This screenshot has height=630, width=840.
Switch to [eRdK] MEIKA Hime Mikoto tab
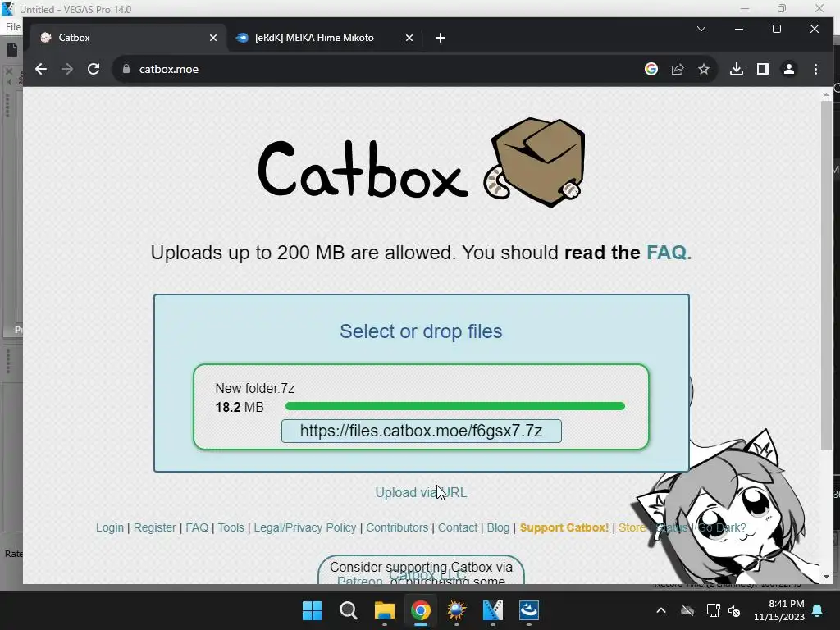pos(325,38)
